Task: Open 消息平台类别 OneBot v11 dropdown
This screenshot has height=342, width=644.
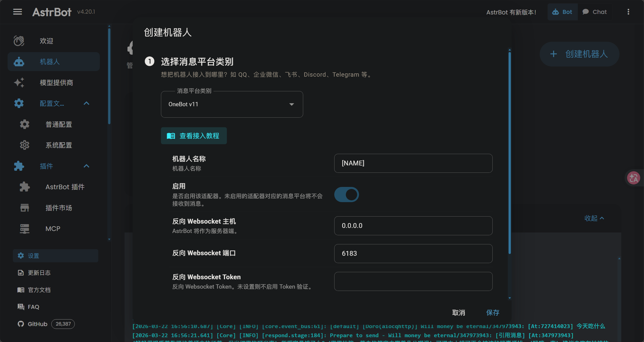Action: pyautogui.click(x=232, y=104)
